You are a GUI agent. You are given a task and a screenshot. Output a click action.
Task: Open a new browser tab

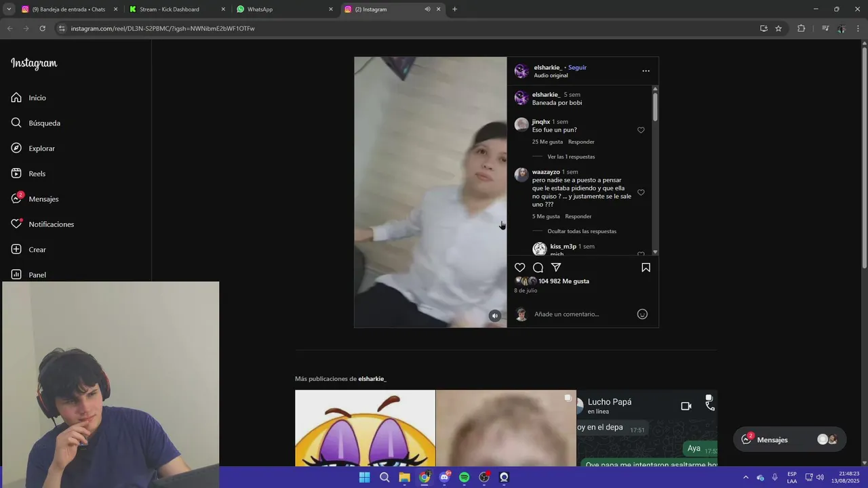tap(454, 9)
